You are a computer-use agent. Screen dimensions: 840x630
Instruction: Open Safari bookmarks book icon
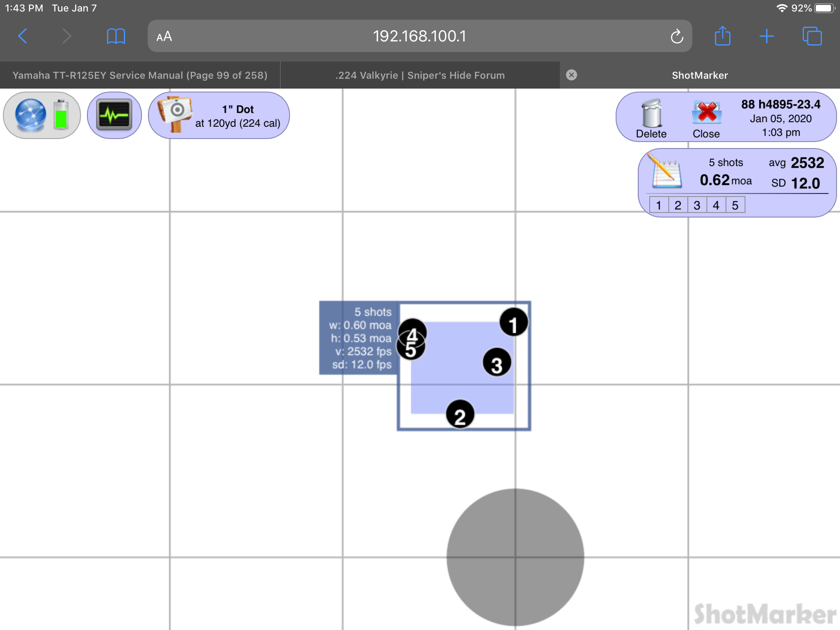116,36
